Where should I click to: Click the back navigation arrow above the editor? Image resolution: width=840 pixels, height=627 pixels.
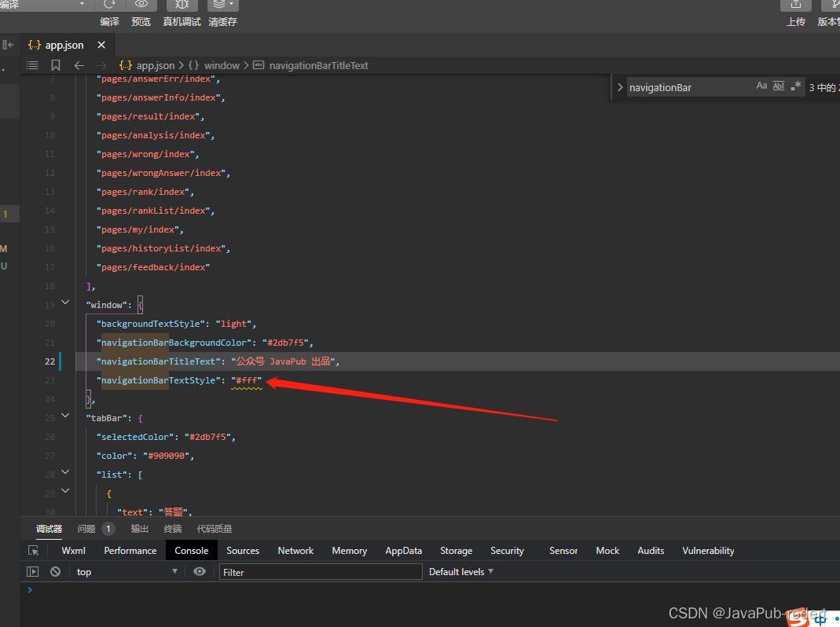(79, 65)
